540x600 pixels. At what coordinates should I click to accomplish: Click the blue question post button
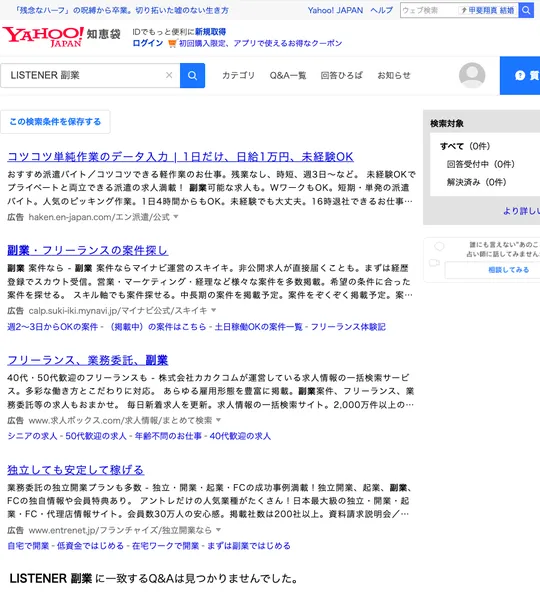coord(520,75)
